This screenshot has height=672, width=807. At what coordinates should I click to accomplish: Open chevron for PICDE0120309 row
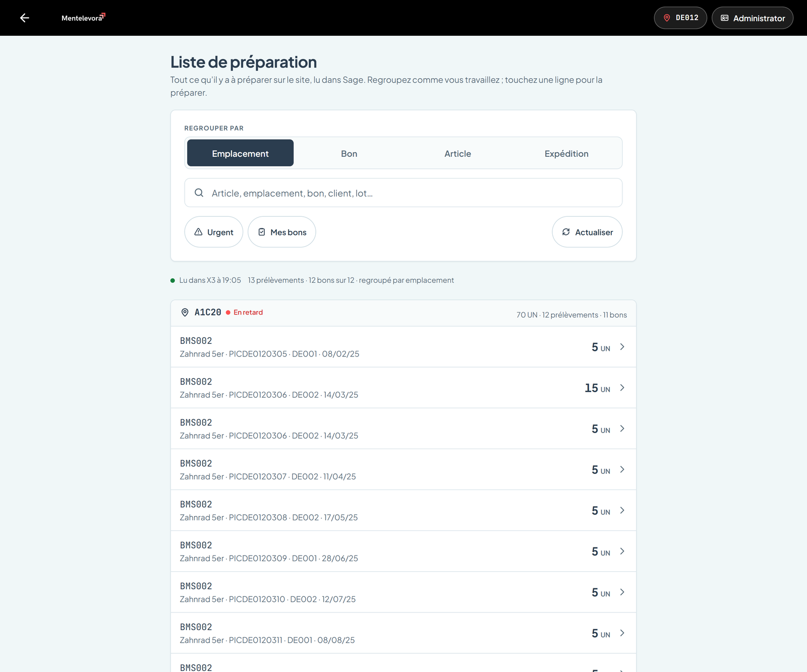click(622, 551)
